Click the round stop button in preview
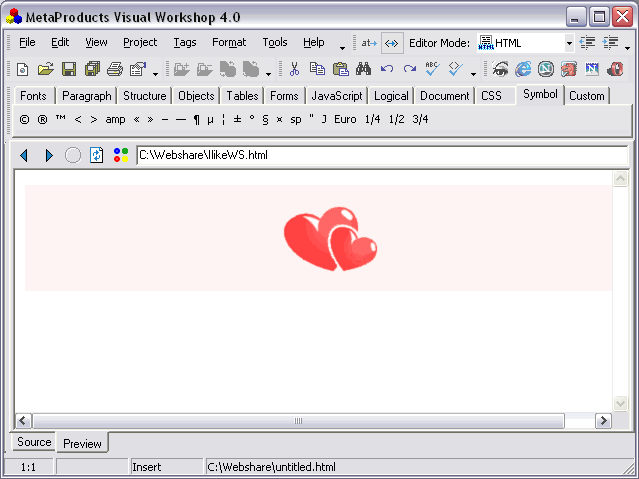Screen dimensions: 639x479 73,155
